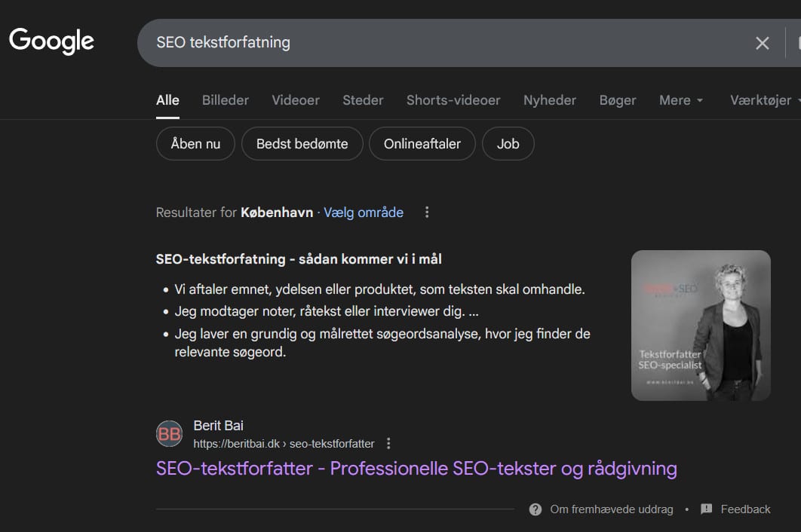Open the SEO-tekstforfatter Professionelle SEO-tekster result
801x532 pixels.
coord(416,469)
